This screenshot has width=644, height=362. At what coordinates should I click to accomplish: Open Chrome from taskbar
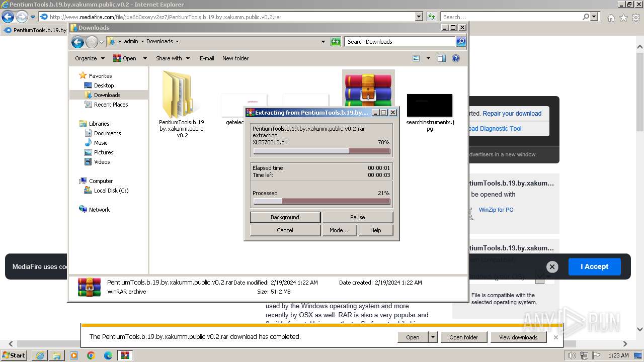(x=91, y=355)
